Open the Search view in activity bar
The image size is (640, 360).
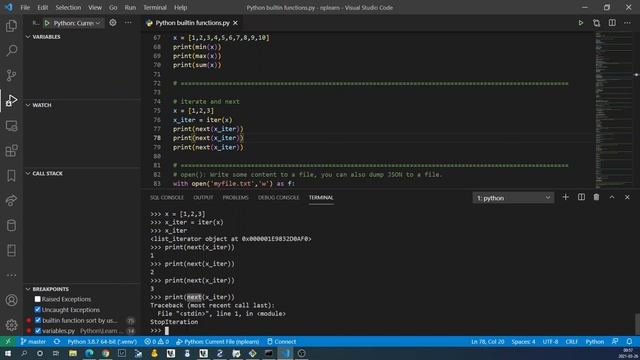pyautogui.click(x=11, y=51)
